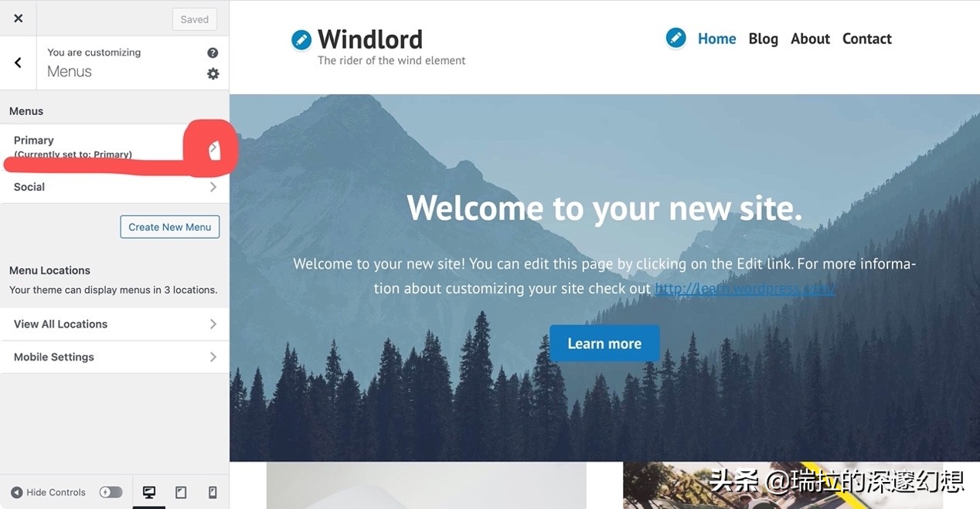Switch to mobile phone preview icon
980x509 pixels.
pos(213,492)
